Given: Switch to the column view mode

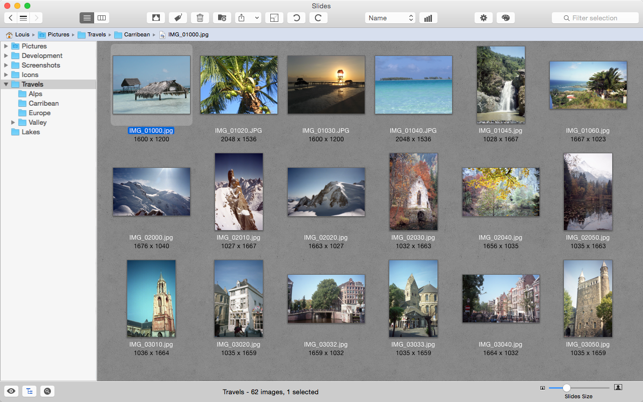Looking at the screenshot, I should click(102, 18).
